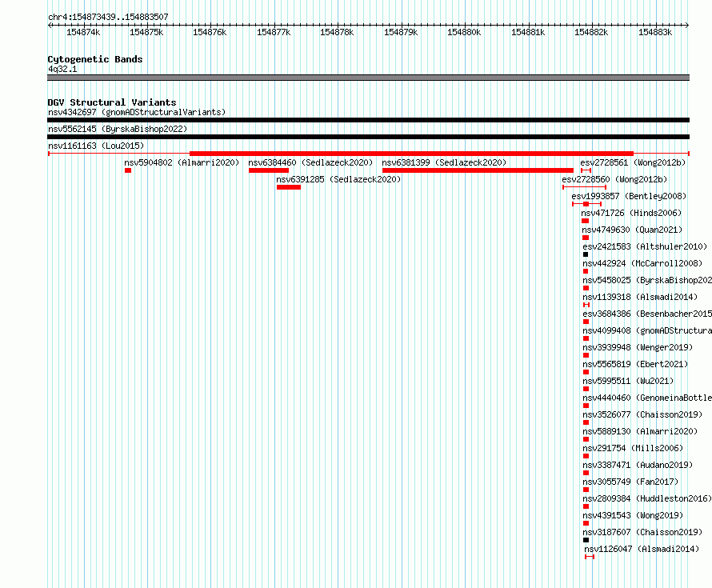The image size is (712, 588).
Task: Click the small red block under nsv5904802
Action: click(128, 170)
